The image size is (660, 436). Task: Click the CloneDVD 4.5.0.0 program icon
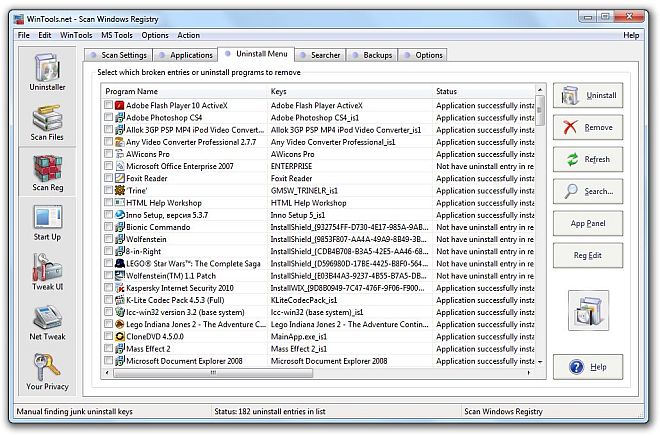120,336
